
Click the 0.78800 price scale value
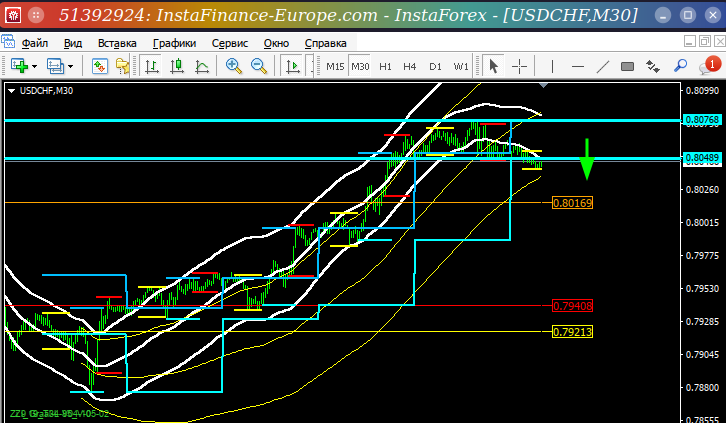tap(702, 387)
